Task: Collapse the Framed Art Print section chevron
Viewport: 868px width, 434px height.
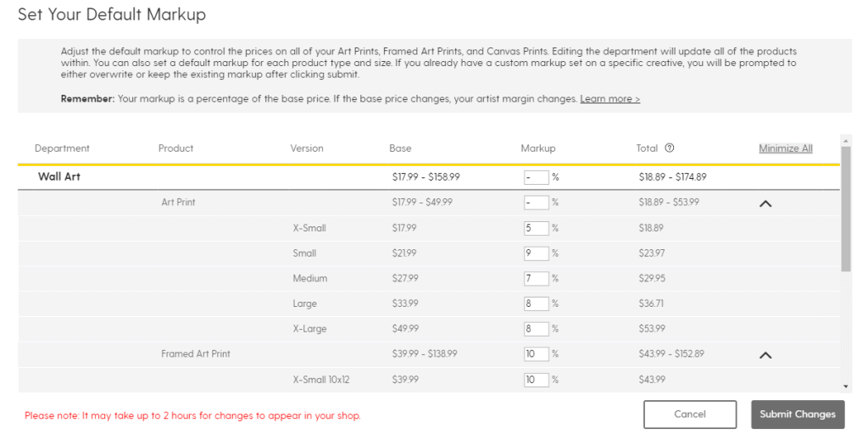Action: click(765, 355)
